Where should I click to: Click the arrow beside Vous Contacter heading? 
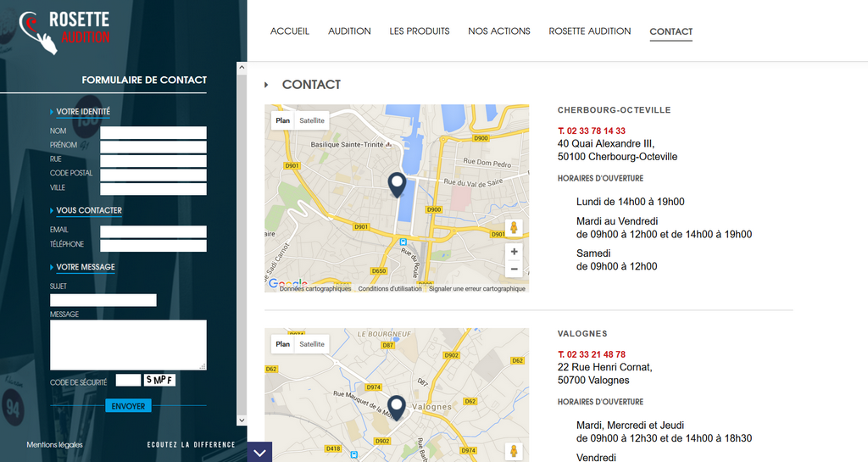click(x=52, y=210)
